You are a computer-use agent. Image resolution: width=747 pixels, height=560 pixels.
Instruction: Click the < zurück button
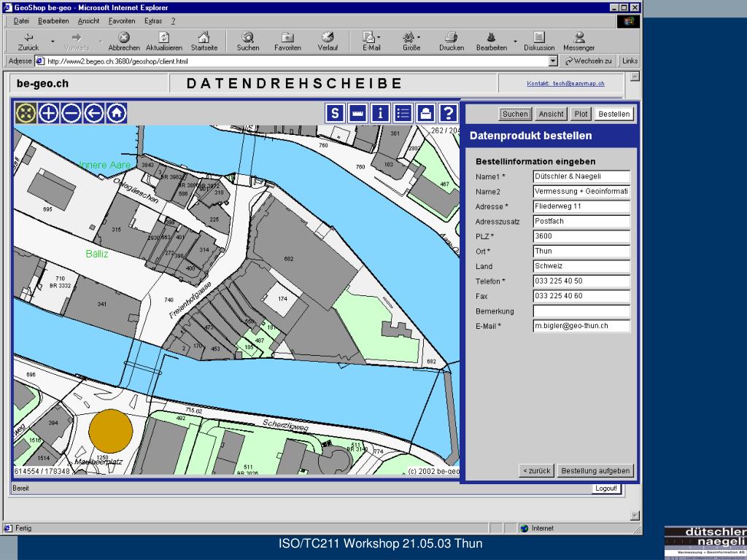(536, 470)
